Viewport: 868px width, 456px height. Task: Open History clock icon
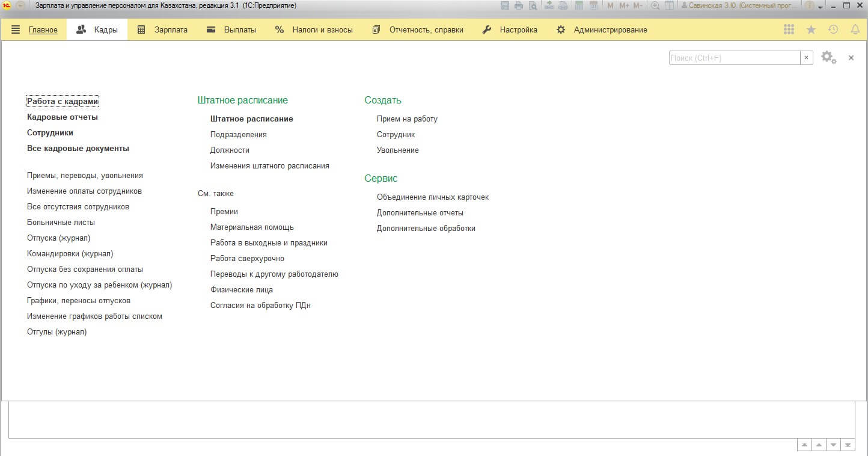click(x=833, y=29)
